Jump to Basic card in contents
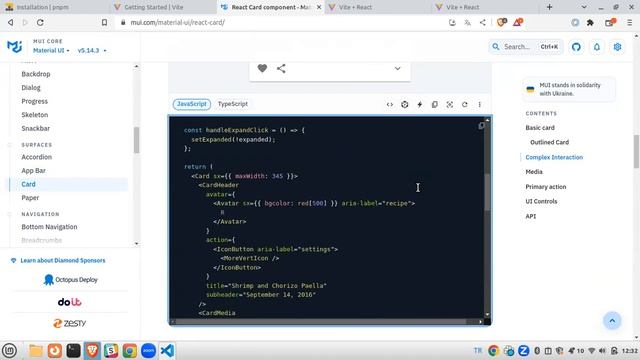Viewport: 640px width, 360px height. (x=540, y=128)
